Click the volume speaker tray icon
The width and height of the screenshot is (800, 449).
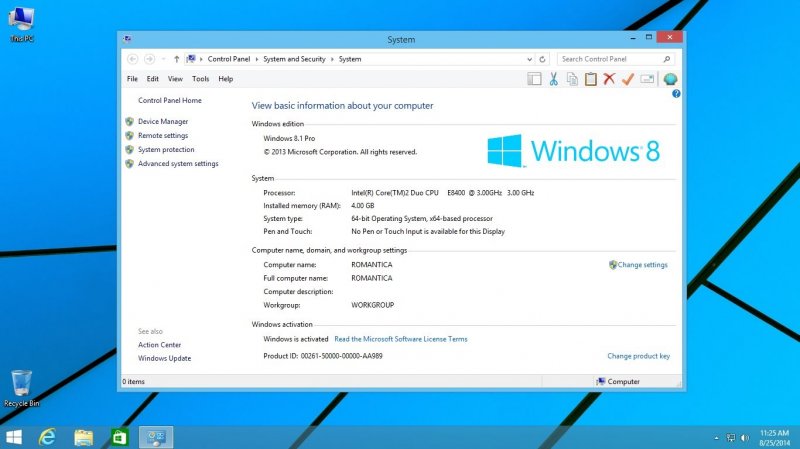tap(745, 438)
